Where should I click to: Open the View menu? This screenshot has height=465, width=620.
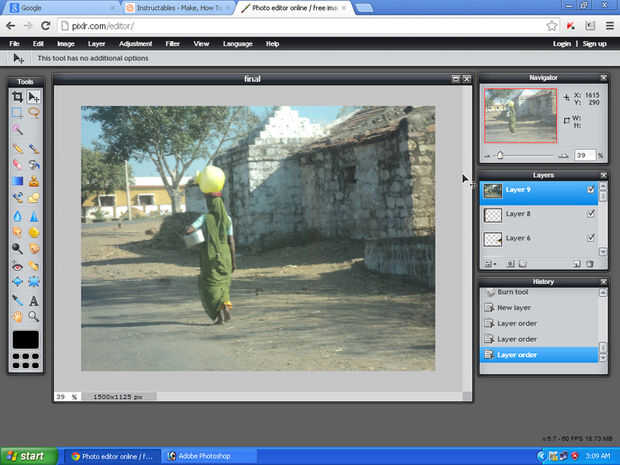click(201, 44)
